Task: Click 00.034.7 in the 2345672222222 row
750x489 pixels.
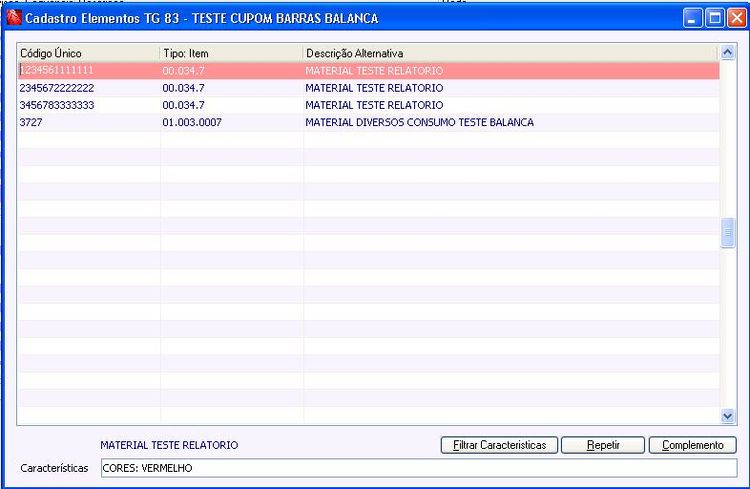Action: (183, 88)
